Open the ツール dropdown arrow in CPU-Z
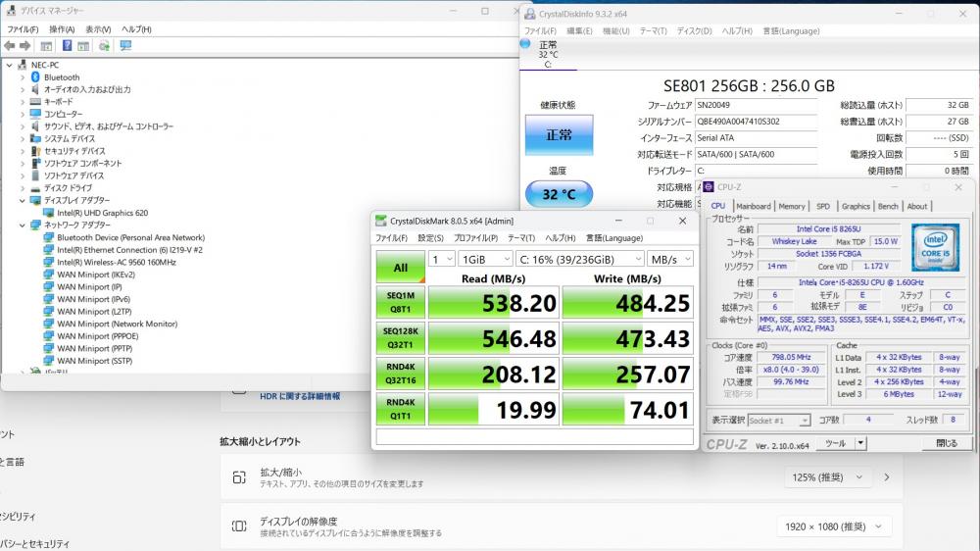The image size is (980, 551). pos(860,443)
